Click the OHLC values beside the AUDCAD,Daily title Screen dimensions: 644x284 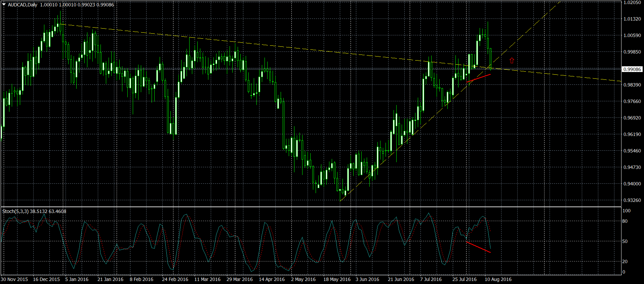(x=77, y=5)
